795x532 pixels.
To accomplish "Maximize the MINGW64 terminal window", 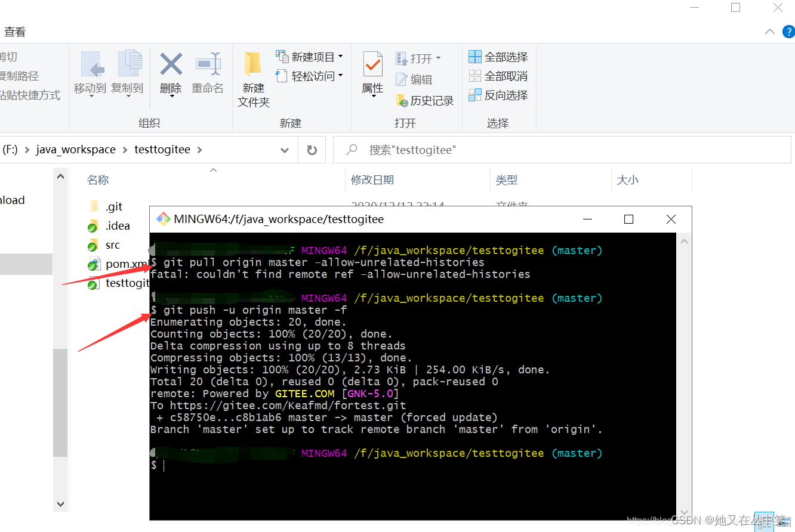I will pyautogui.click(x=628, y=219).
